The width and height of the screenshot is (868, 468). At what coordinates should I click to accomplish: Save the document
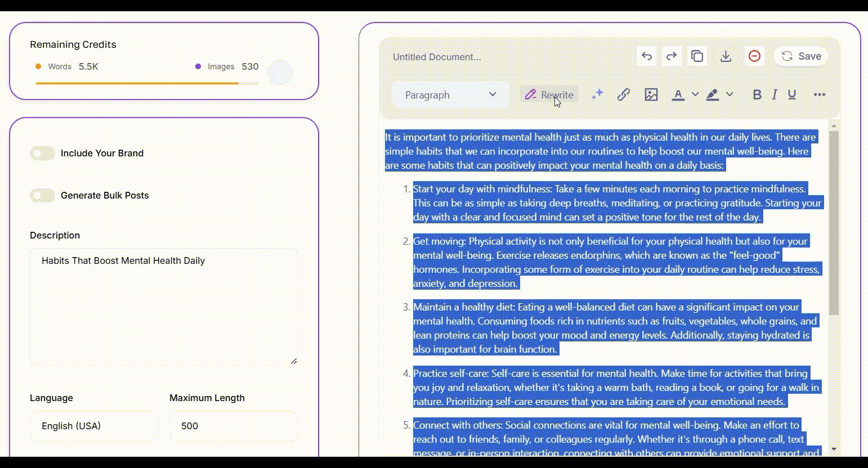pyautogui.click(x=801, y=56)
